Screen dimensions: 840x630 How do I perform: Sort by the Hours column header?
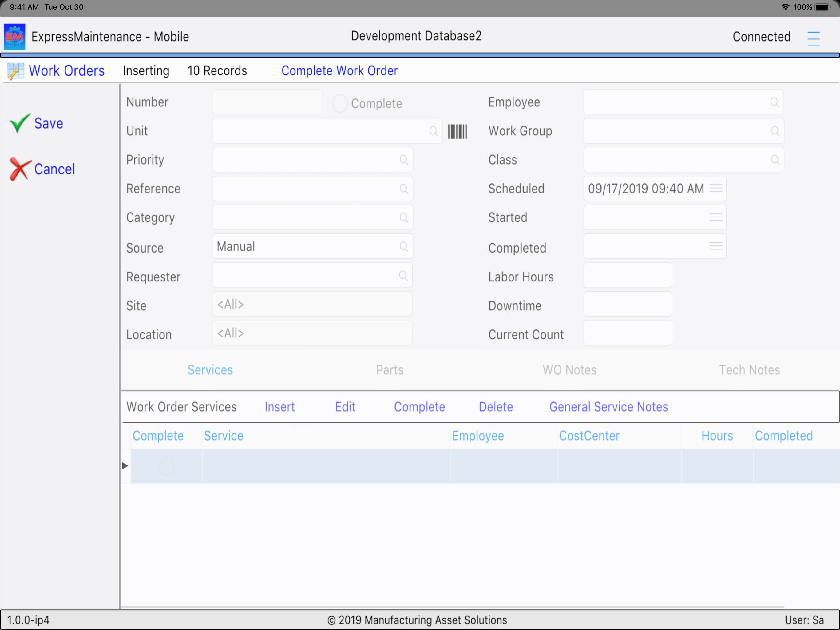[717, 436]
